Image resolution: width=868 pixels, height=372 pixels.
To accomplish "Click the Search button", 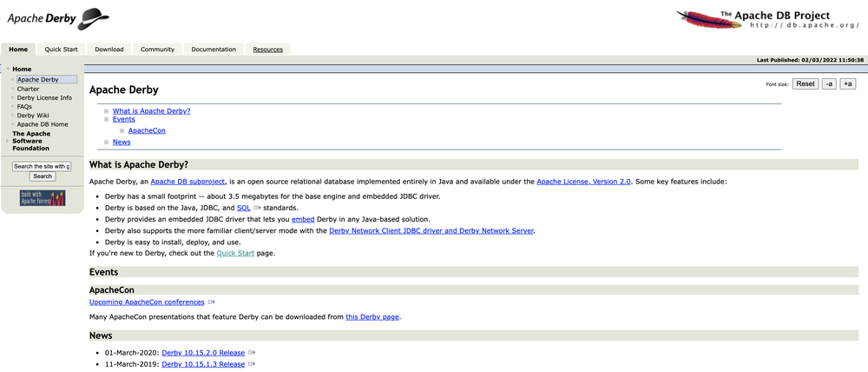I will 42,176.
